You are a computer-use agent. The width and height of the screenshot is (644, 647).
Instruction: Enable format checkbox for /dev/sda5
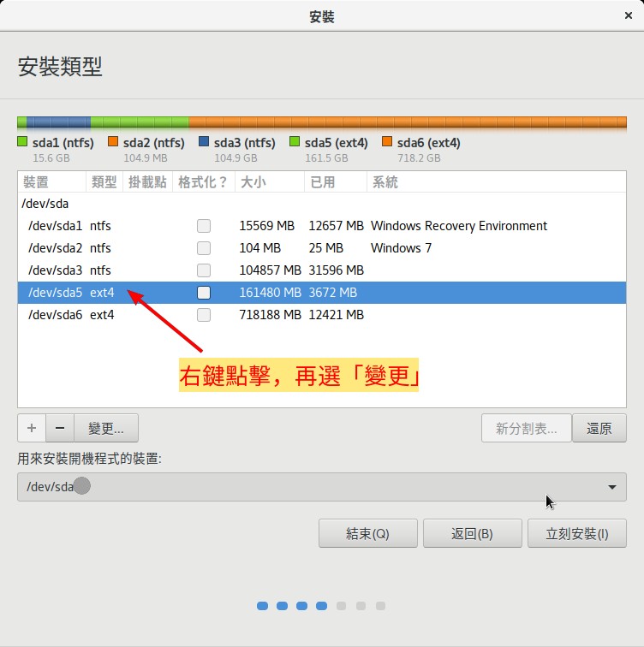tap(204, 293)
